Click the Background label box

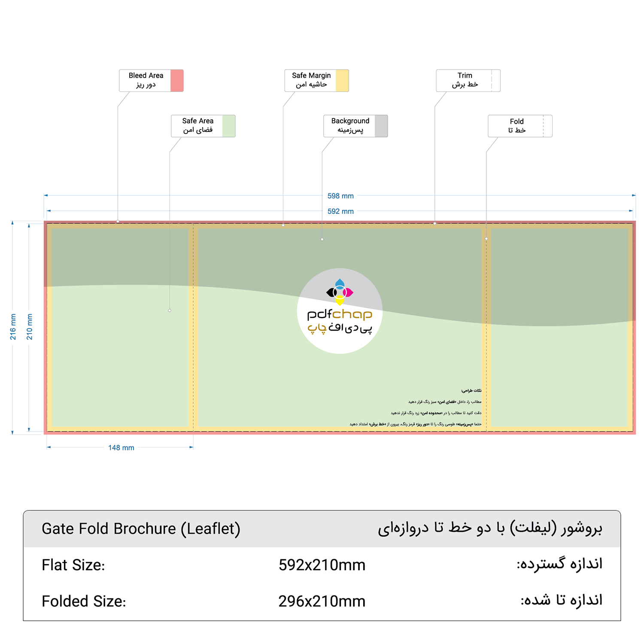coord(355,126)
